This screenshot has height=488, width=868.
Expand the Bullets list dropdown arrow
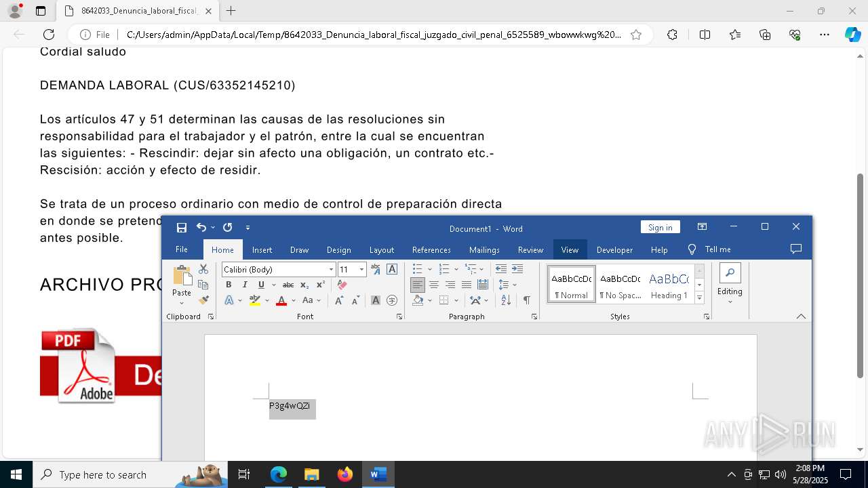429,269
